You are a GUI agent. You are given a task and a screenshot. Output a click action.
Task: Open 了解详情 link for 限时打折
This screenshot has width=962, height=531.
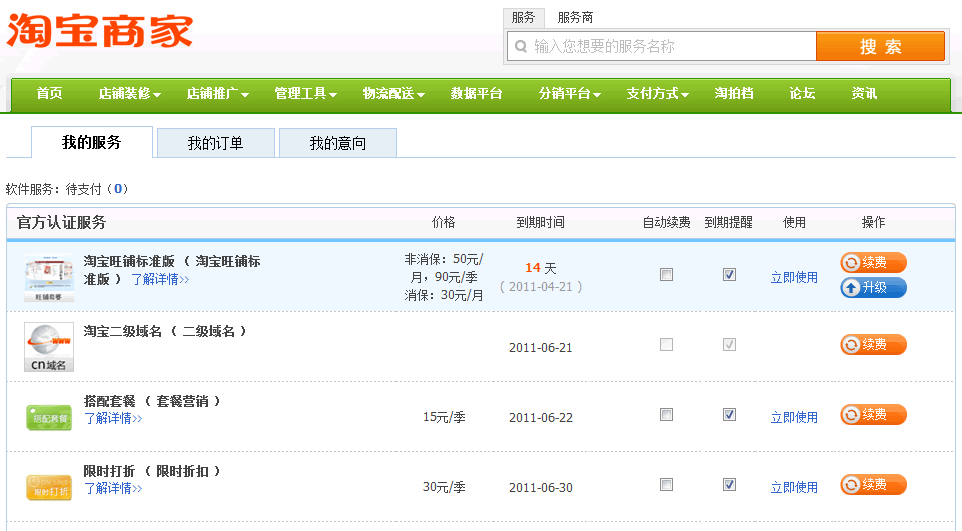[x=113, y=489]
